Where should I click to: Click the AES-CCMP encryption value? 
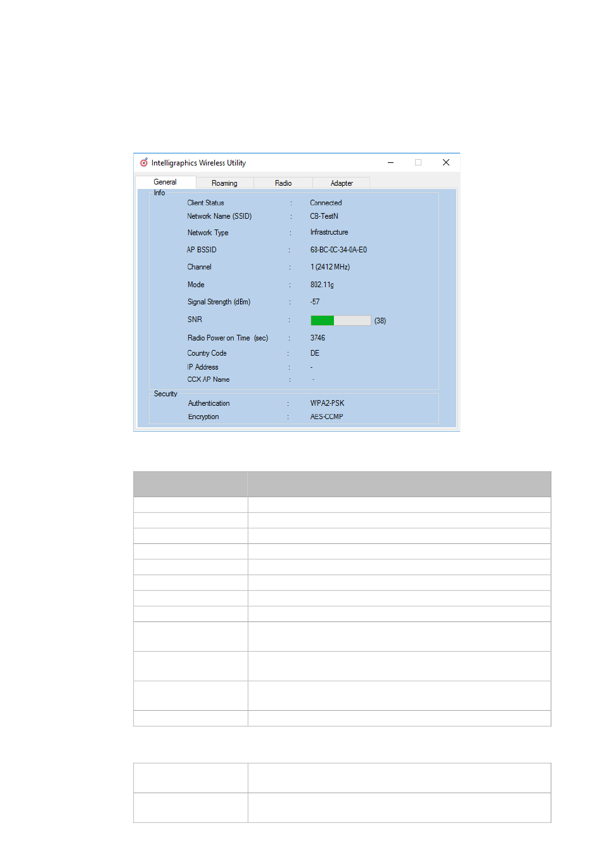[326, 417]
